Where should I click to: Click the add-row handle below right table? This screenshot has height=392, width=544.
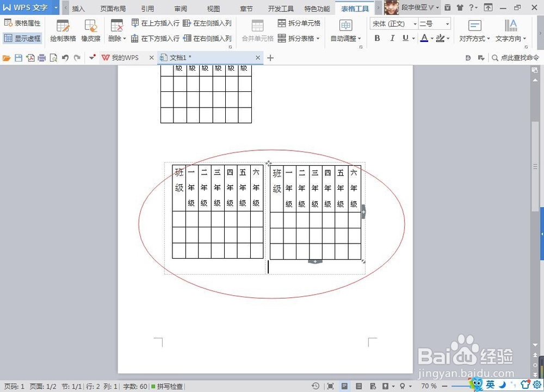click(315, 262)
